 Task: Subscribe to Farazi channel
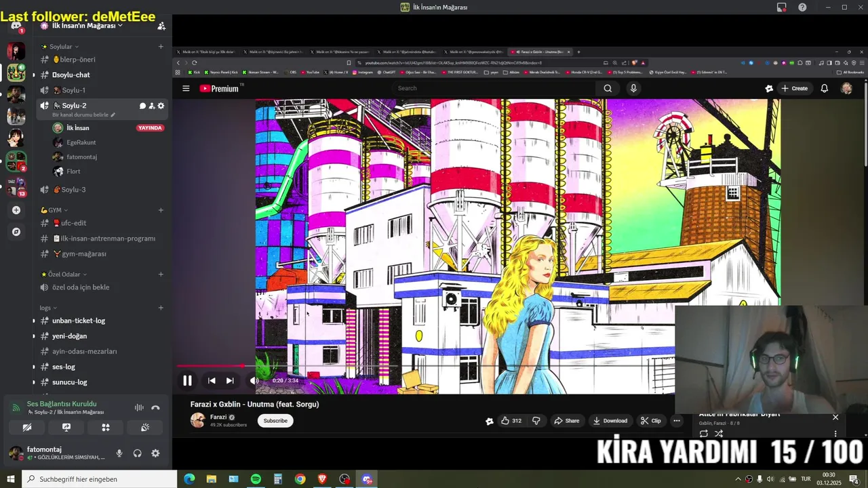point(275,421)
